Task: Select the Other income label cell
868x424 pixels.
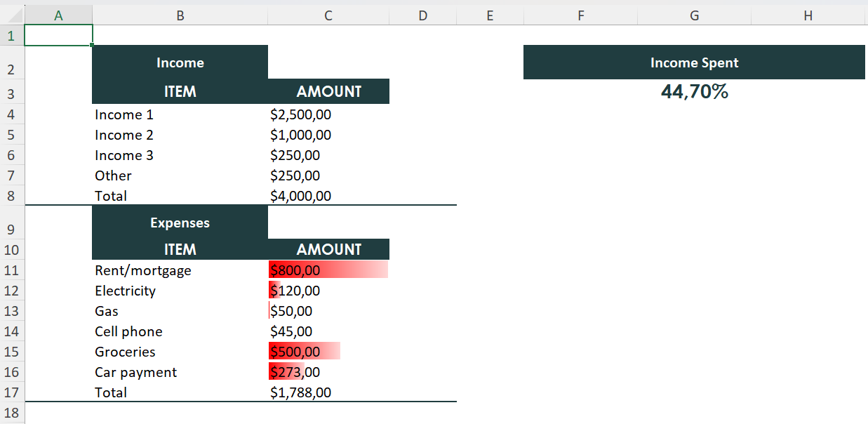Action: pos(180,175)
